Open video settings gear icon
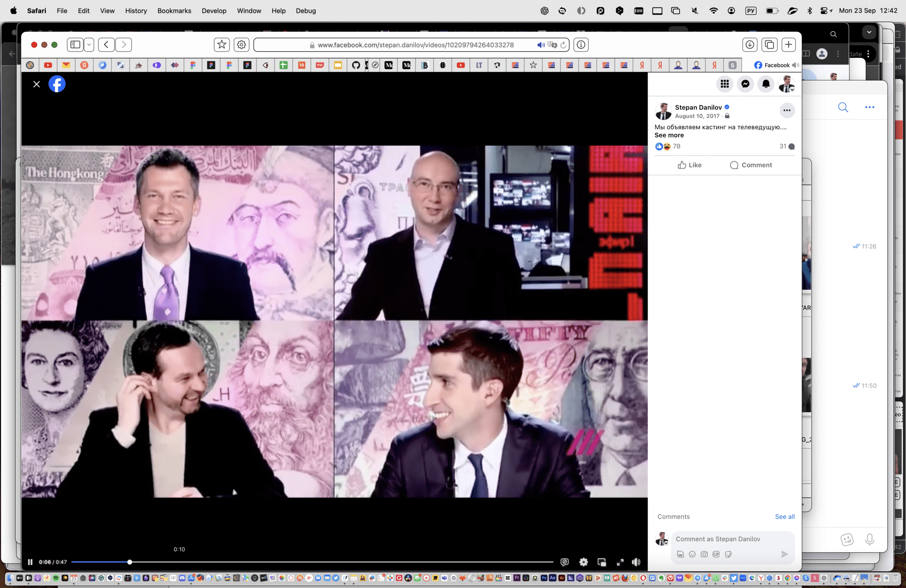Image resolution: width=906 pixels, height=588 pixels. click(584, 562)
